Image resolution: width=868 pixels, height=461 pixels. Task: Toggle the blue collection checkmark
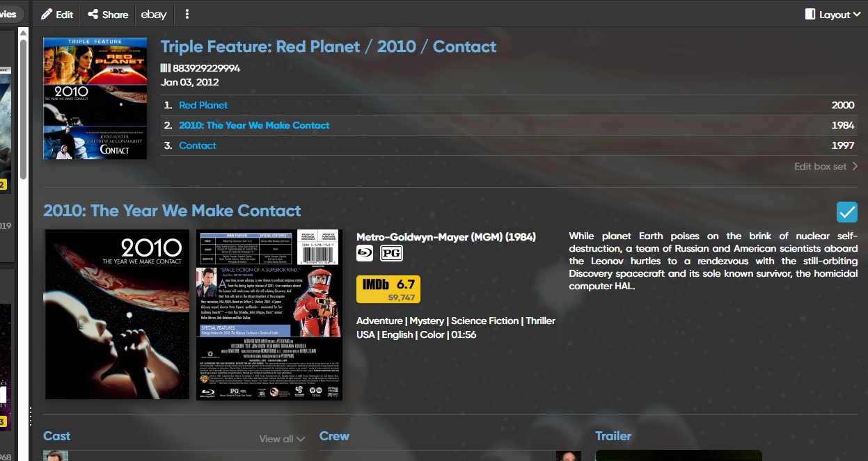pos(847,211)
